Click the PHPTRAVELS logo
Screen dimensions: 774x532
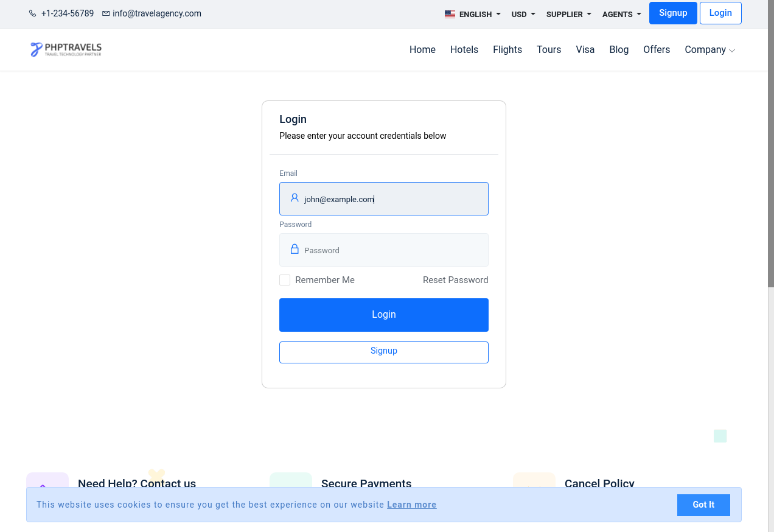coord(66,49)
